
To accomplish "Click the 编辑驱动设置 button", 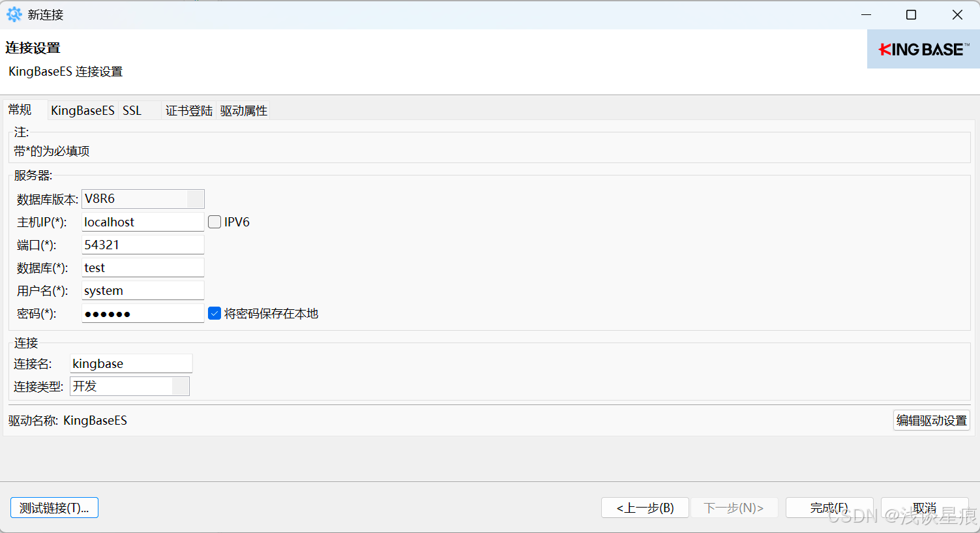I will tap(932, 420).
